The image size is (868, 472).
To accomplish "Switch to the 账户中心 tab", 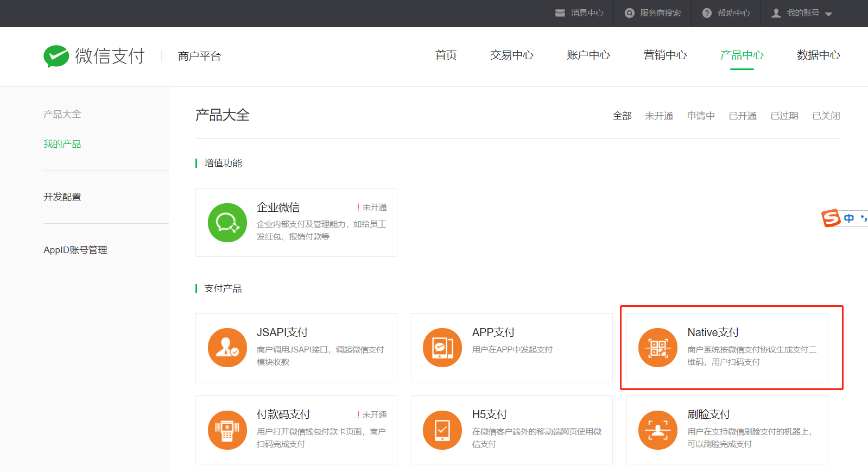I will pyautogui.click(x=588, y=55).
